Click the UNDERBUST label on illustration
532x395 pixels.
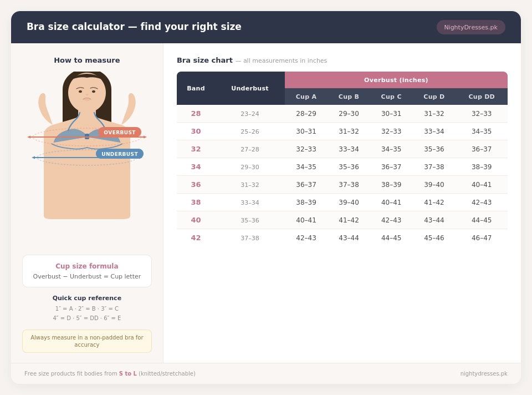[120, 154]
